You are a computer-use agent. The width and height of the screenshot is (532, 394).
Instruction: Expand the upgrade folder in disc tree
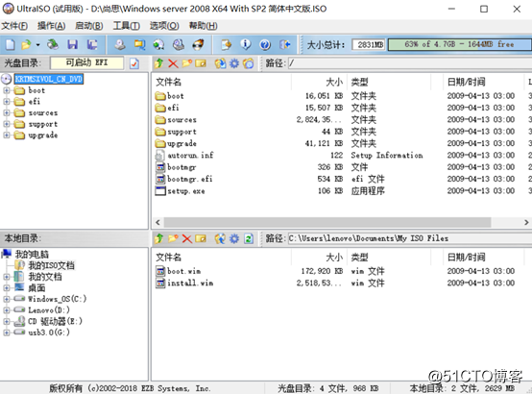coord(7,135)
